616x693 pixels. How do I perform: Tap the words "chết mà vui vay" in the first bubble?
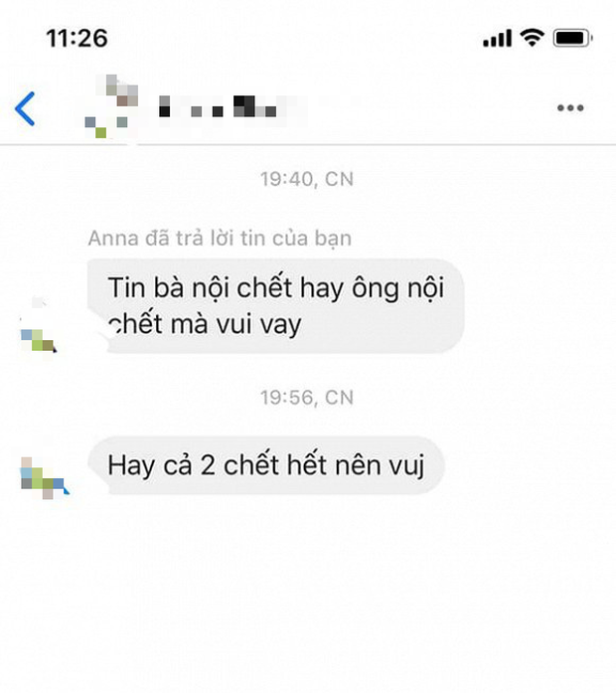coord(205,324)
